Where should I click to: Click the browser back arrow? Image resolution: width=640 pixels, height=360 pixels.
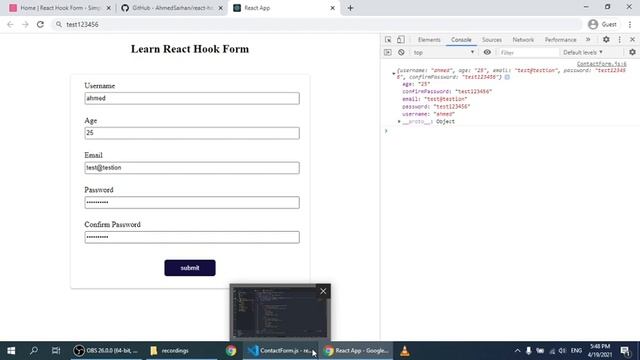tap(10, 24)
